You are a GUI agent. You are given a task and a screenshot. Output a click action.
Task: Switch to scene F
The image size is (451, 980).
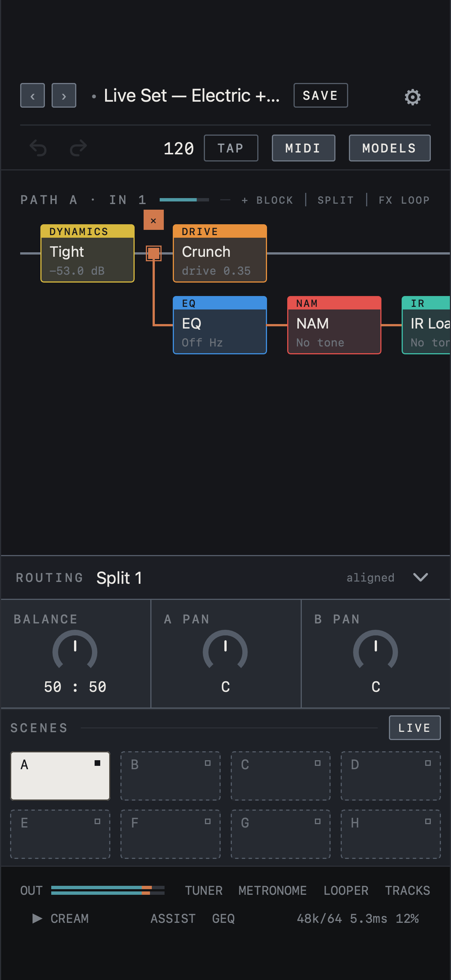(171, 834)
